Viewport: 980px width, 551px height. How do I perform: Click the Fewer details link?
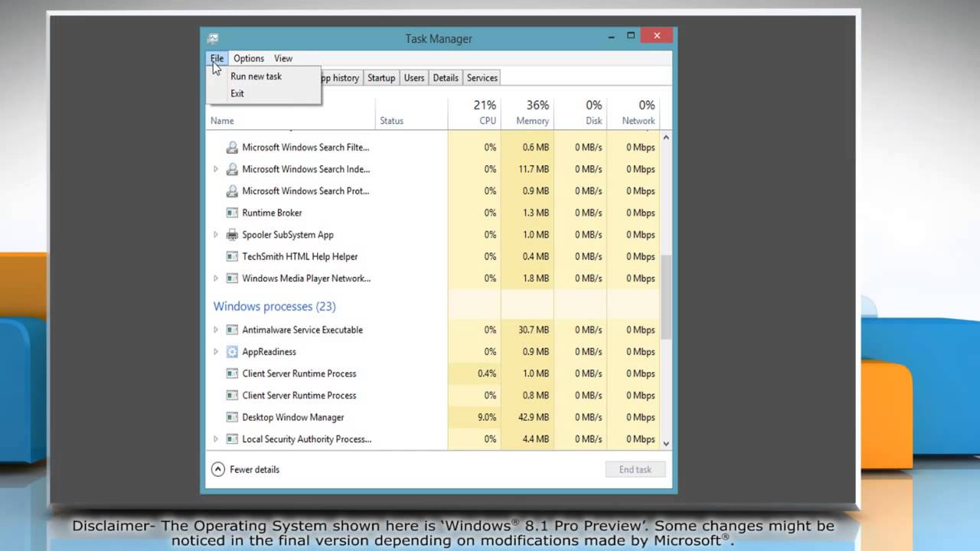(254, 470)
